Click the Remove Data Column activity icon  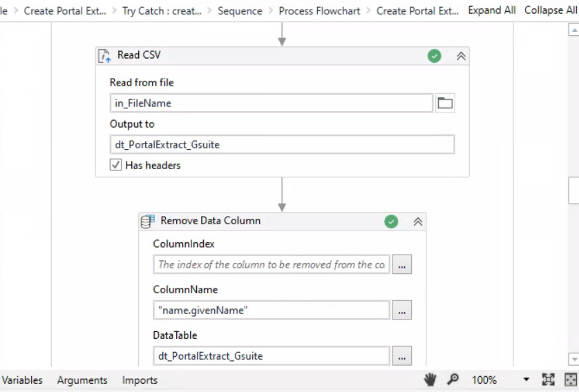click(x=147, y=221)
